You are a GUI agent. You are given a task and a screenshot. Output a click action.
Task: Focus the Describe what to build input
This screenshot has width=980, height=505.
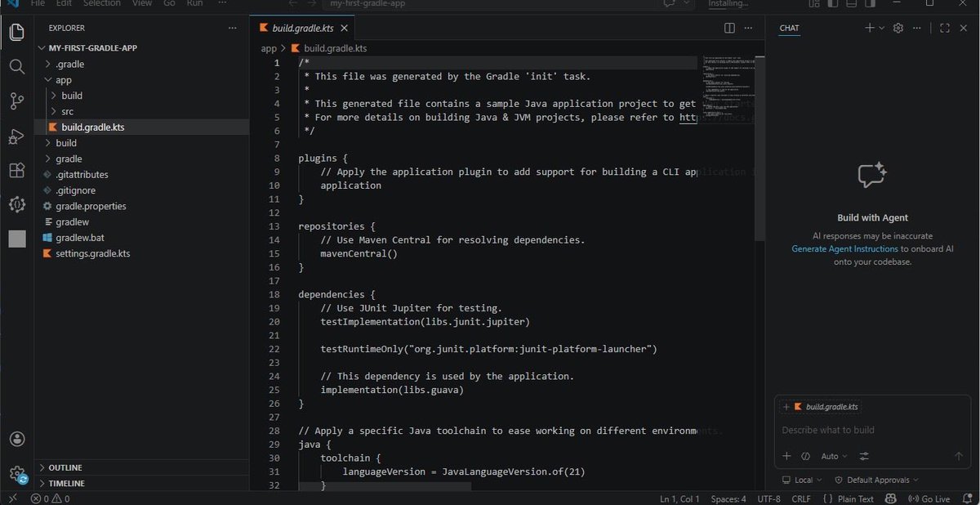tap(871, 430)
